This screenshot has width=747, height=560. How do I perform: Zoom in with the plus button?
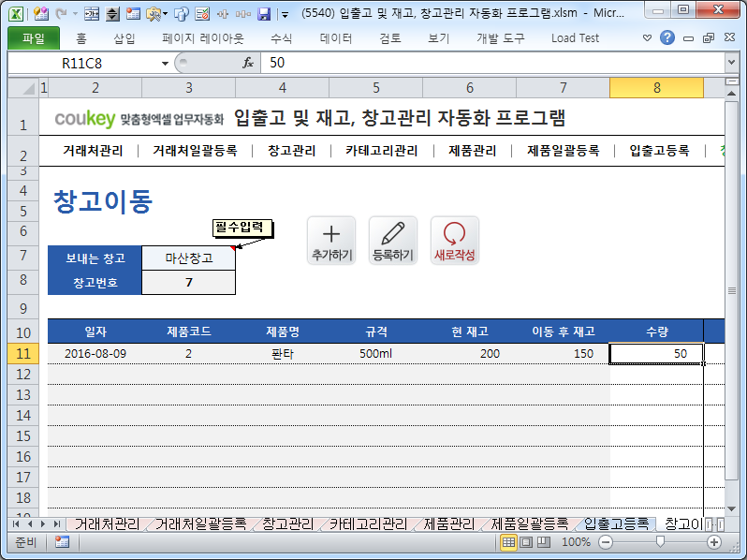(x=713, y=542)
